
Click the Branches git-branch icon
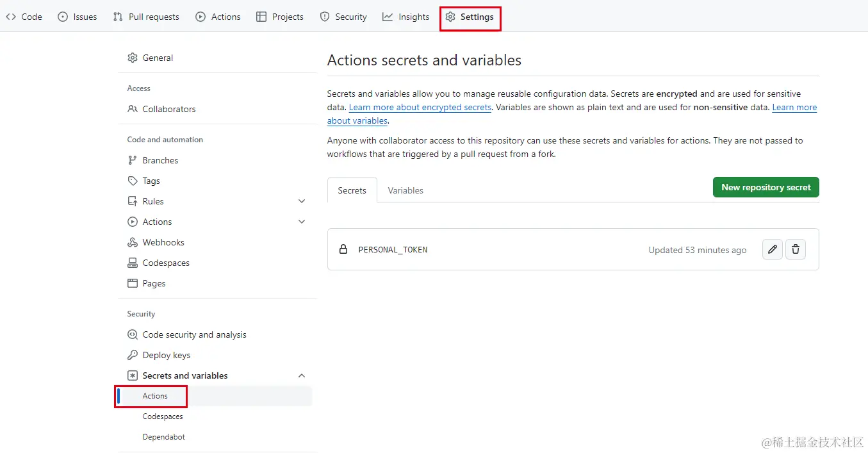(133, 160)
